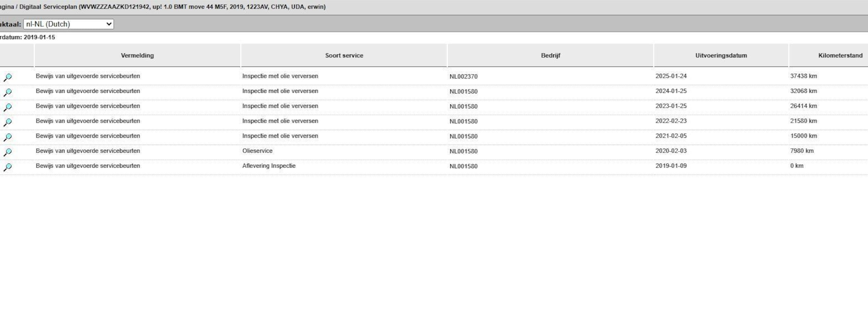This screenshot has width=868, height=329.
Task: Click NL001580 in the 2024-01-25 row
Action: tap(463, 92)
